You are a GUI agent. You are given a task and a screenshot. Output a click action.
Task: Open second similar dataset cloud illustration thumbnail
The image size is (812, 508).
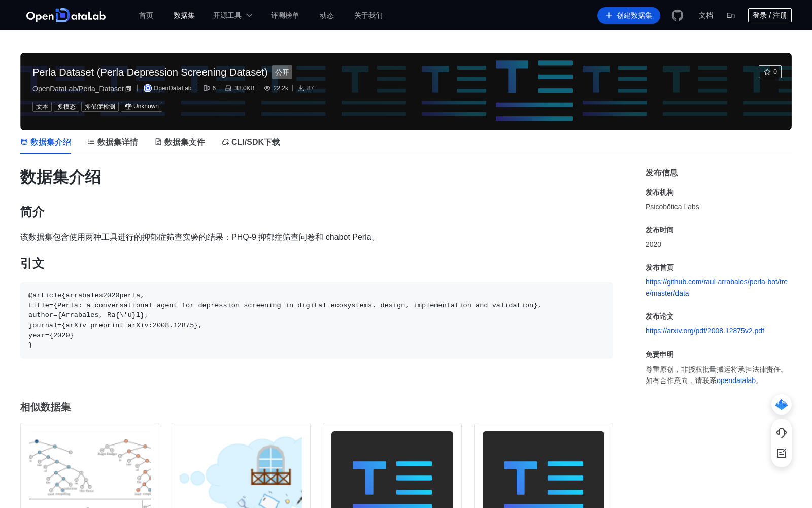(x=241, y=469)
